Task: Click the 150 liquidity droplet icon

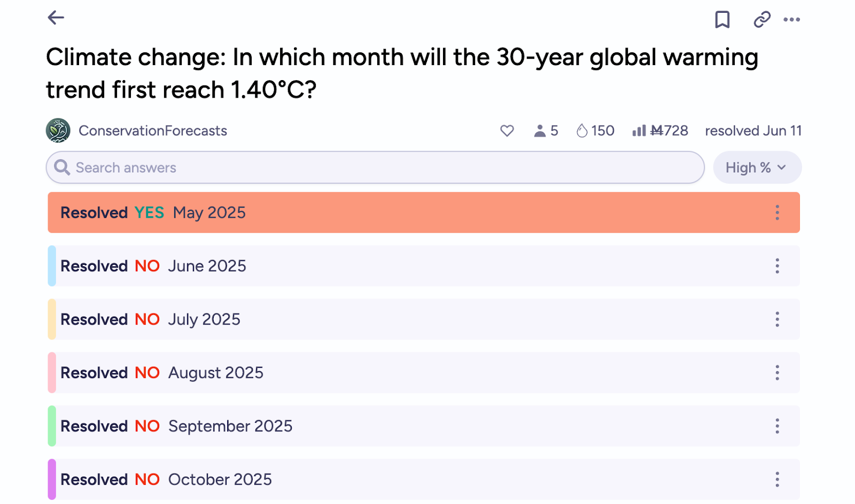Action: pyautogui.click(x=582, y=131)
